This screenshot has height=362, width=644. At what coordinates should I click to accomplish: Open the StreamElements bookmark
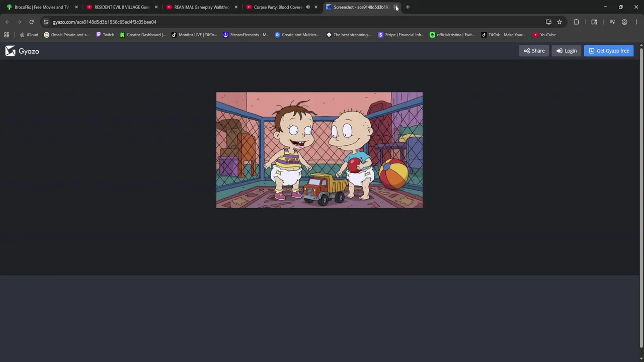point(246,35)
